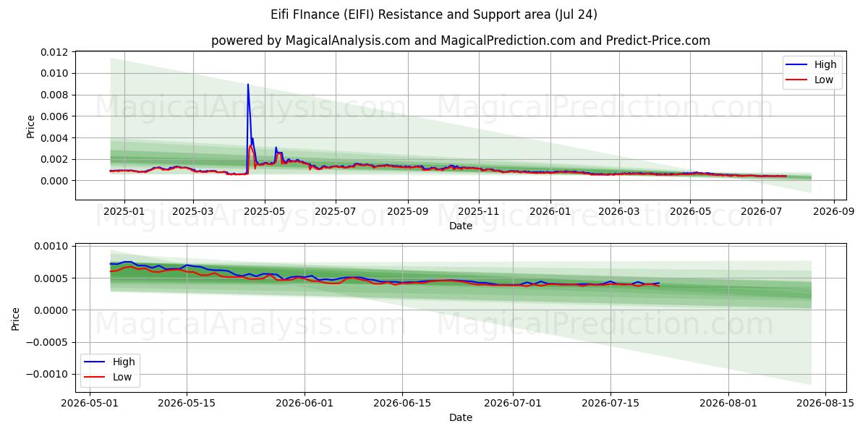Click the bottom chart x-axis label '2026-05-01'
Screen dimensions: 868x434
click(90, 403)
